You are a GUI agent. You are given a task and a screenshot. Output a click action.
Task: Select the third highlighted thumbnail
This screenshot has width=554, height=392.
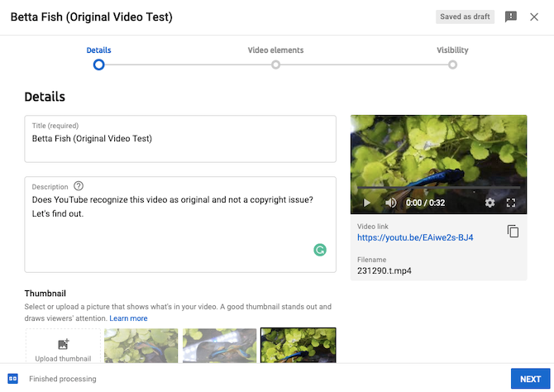298,346
